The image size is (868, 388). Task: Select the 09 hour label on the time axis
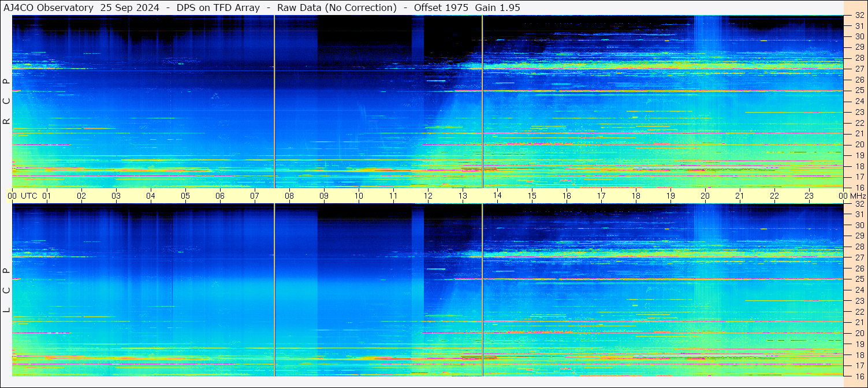click(x=324, y=196)
